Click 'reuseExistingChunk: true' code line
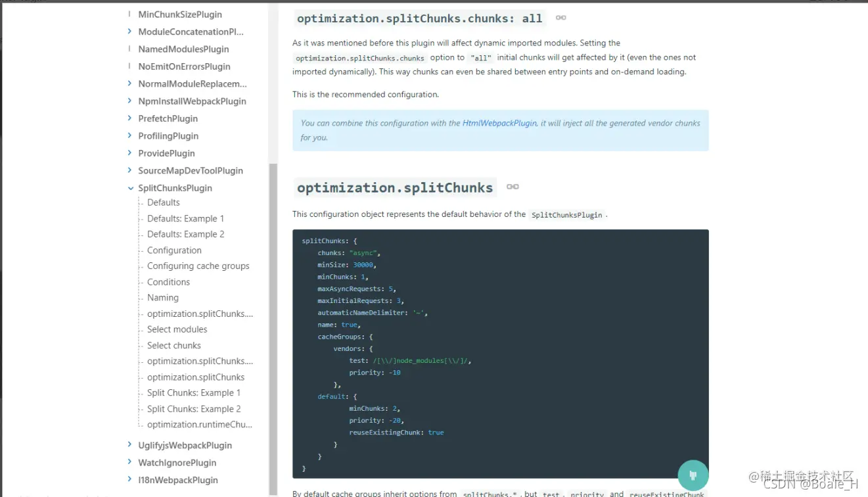 coord(396,433)
